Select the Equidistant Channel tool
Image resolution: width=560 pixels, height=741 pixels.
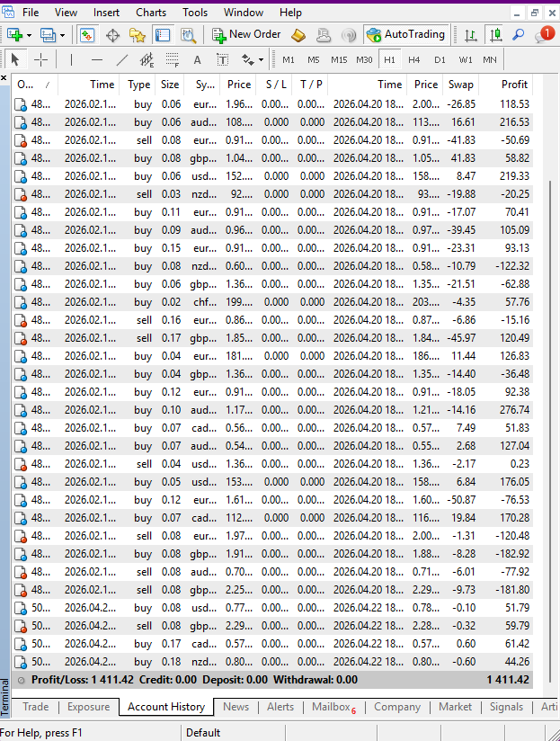[147, 59]
